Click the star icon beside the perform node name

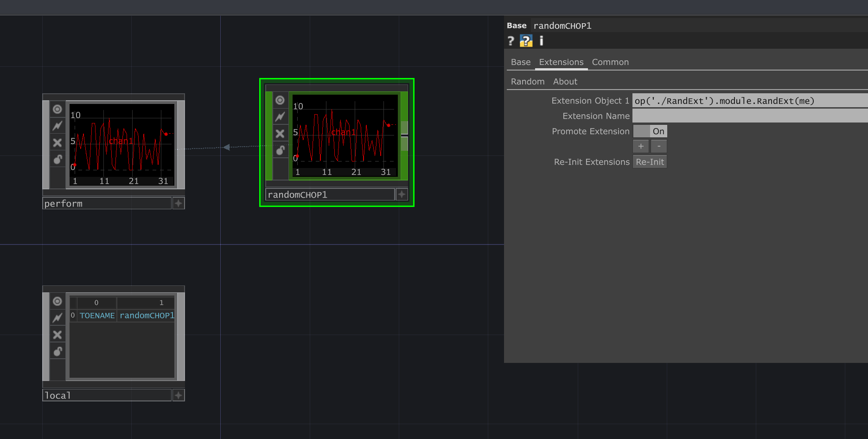point(178,203)
